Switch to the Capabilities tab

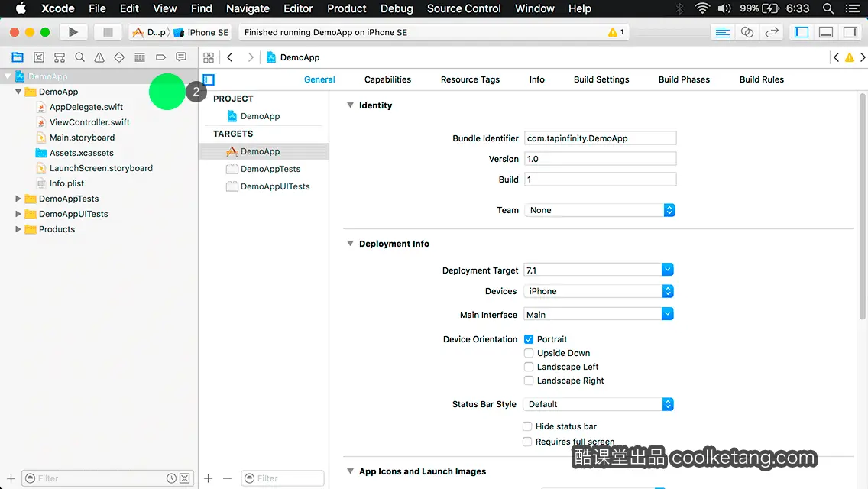point(387,79)
